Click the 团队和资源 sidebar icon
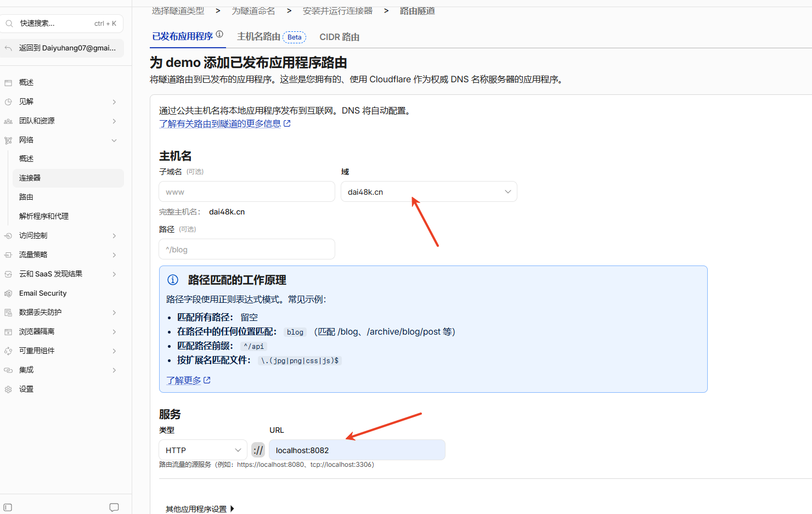 point(8,121)
